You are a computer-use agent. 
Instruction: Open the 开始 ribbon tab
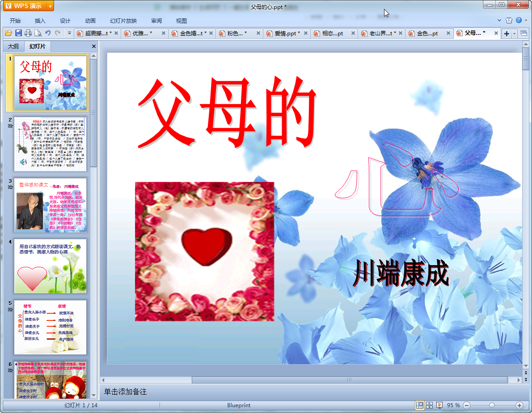[15, 21]
